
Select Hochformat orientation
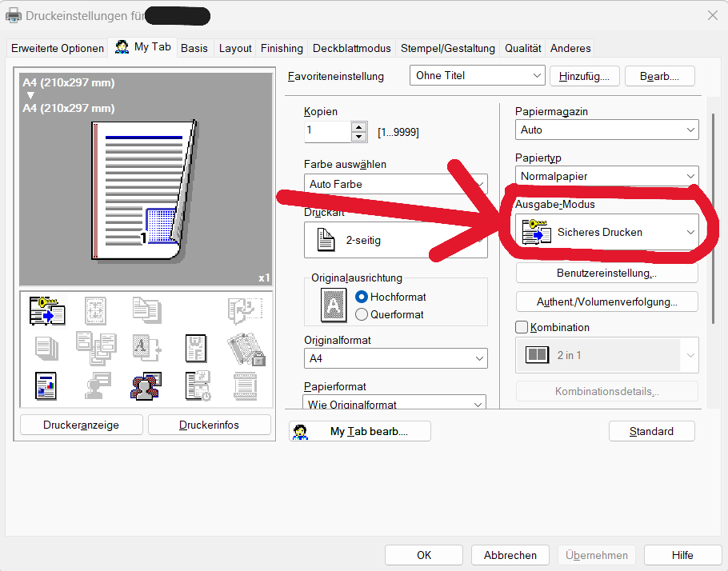pyautogui.click(x=362, y=297)
